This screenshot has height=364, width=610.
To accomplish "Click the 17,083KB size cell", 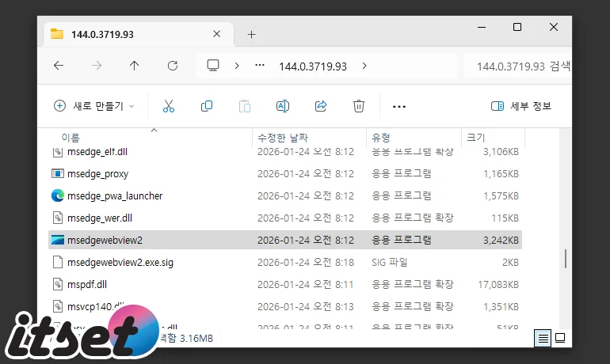I will 498,285.
